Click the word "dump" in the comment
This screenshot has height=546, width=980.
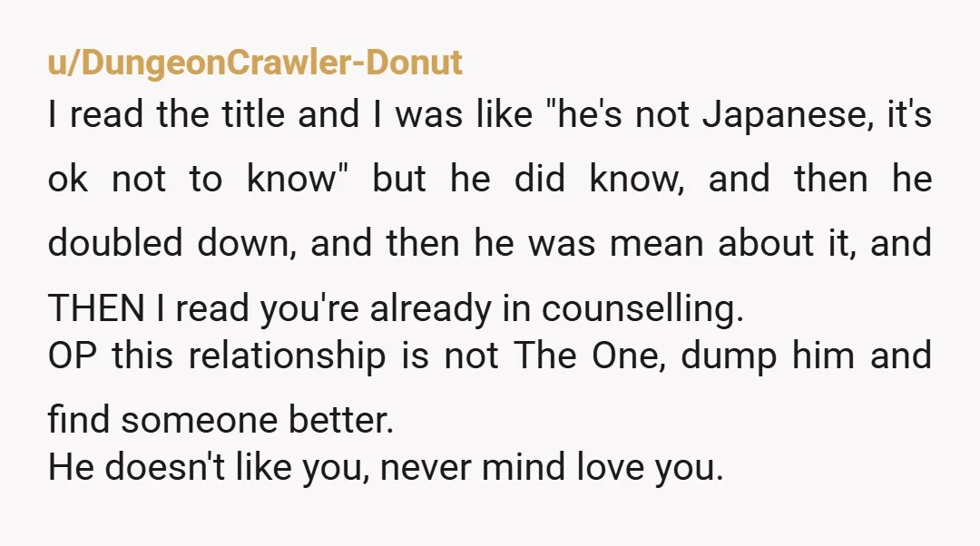coord(728,356)
